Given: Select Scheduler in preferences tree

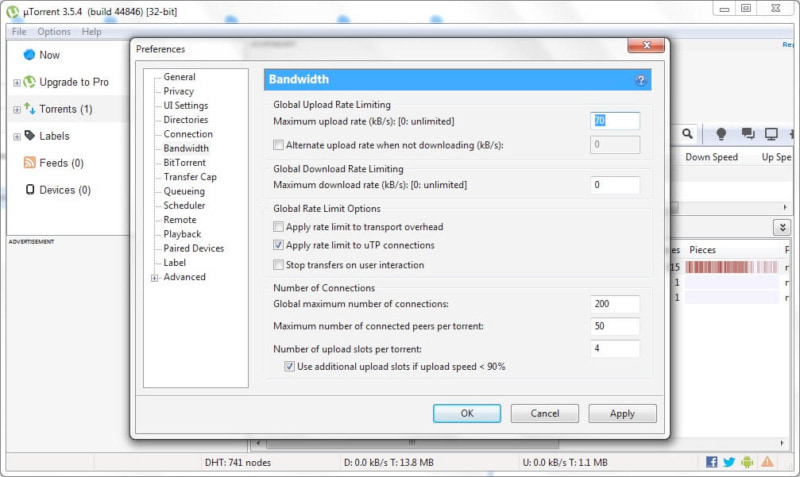Looking at the screenshot, I should pos(184,205).
